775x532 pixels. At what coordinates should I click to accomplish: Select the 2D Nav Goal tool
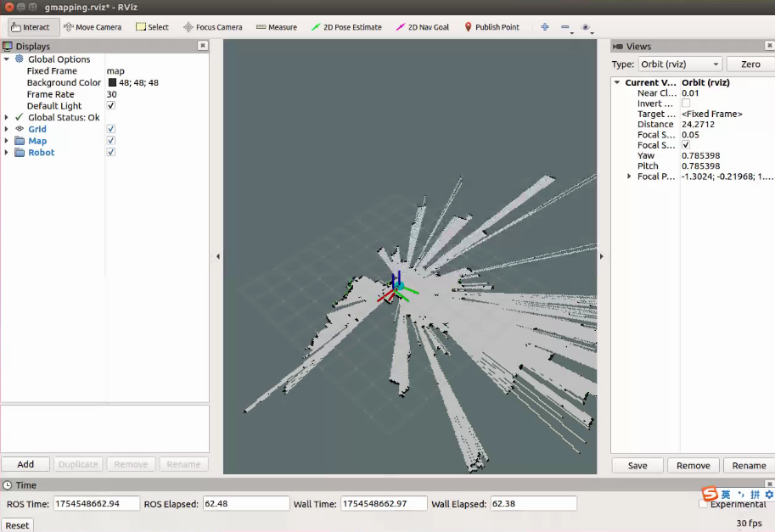pos(422,27)
